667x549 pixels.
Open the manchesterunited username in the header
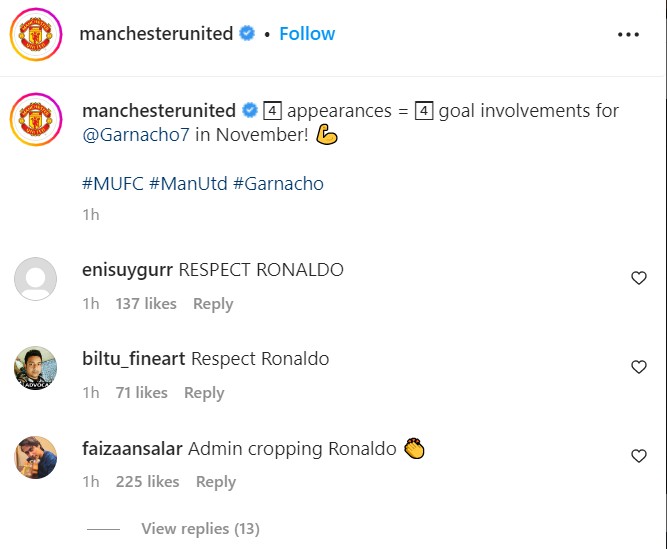click(155, 34)
